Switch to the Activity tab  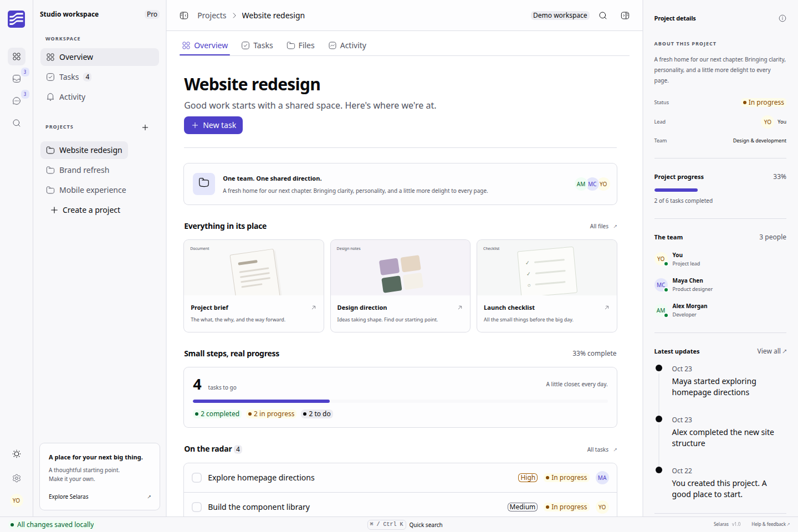[x=347, y=45]
